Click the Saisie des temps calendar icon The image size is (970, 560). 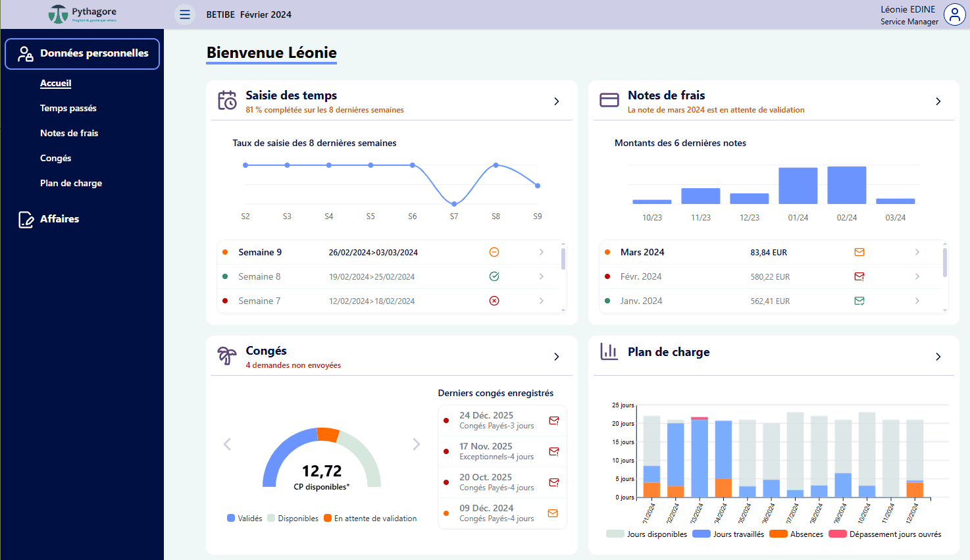pos(227,101)
